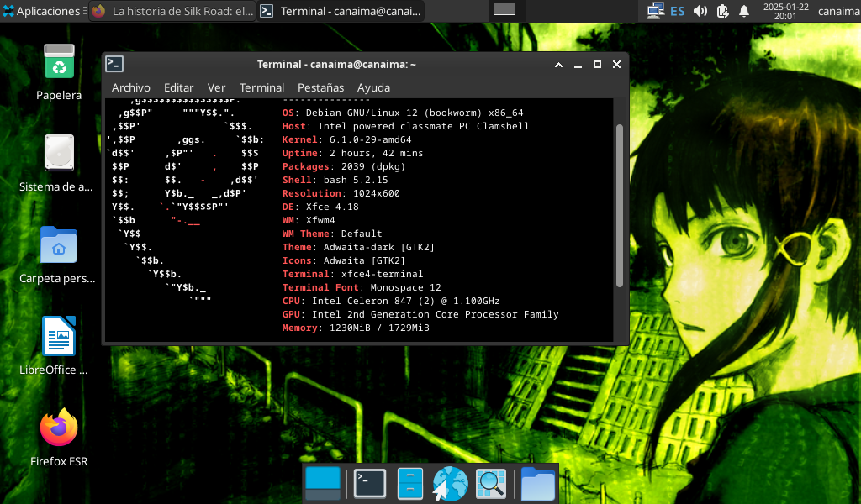Click the shell value 'bash 5.2.15'
Viewport: 861px width, 504px height.
(x=356, y=180)
